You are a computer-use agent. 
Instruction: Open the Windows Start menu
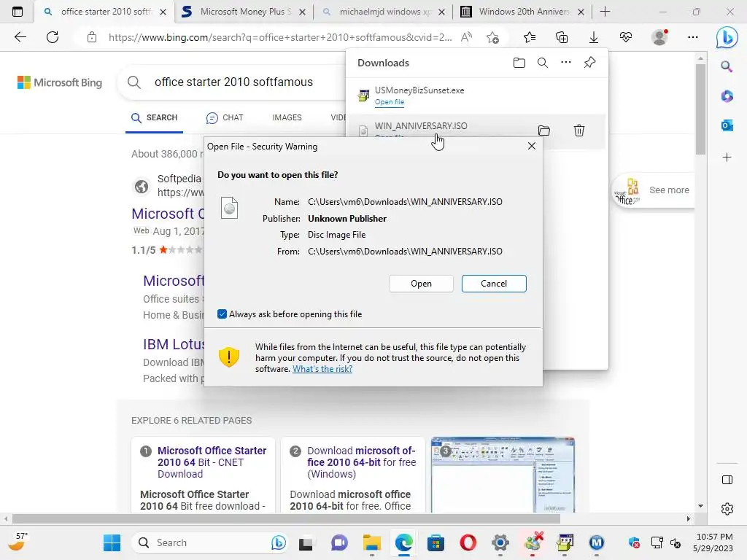[x=112, y=542]
